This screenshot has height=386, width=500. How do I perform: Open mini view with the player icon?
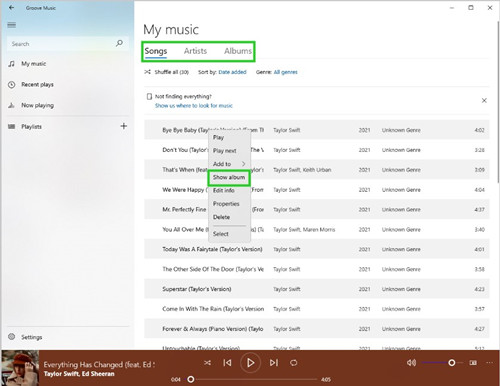click(x=473, y=362)
